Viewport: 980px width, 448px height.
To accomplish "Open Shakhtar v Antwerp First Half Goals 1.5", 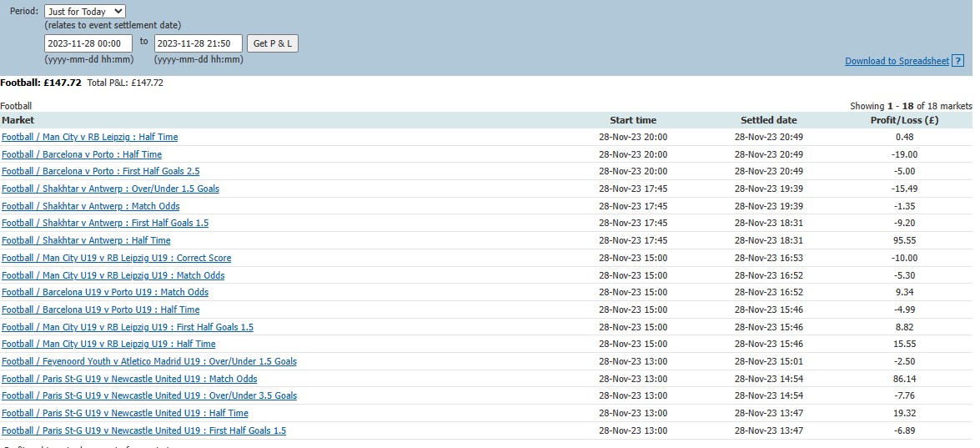I will [x=105, y=223].
